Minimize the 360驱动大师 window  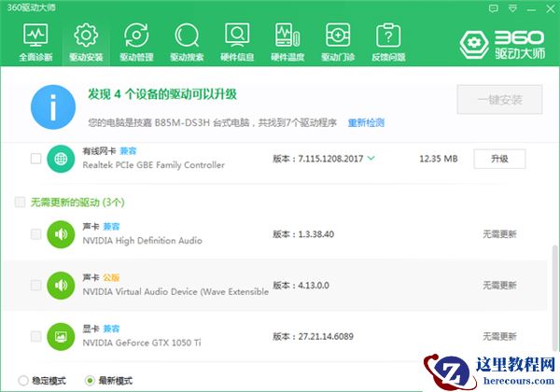pos(531,9)
